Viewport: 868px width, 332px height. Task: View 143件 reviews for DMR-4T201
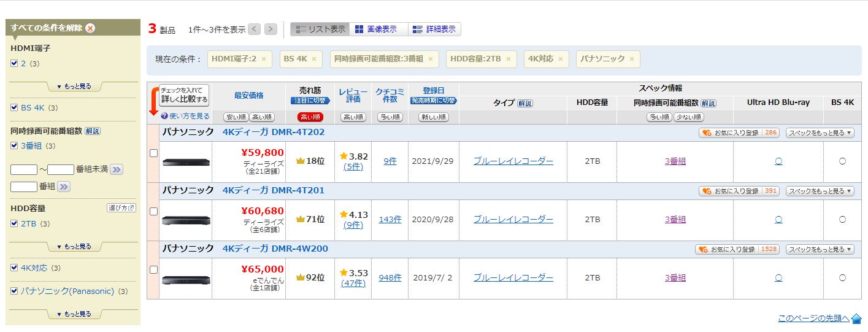(x=390, y=219)
